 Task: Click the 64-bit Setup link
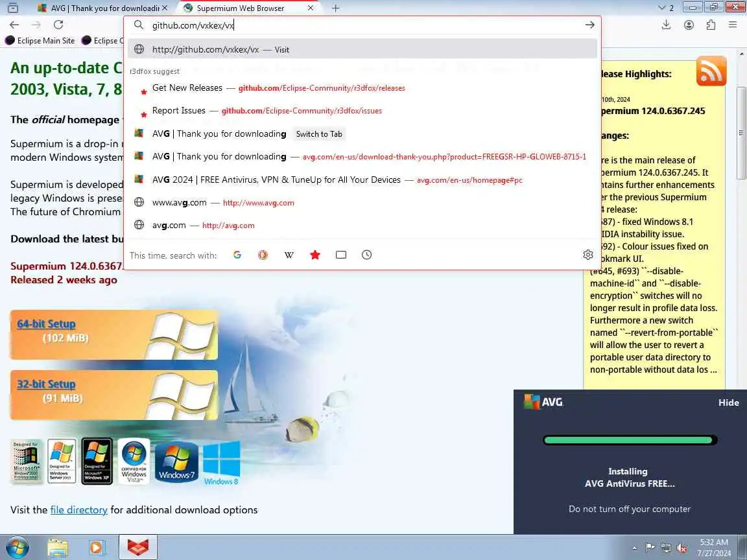pos(46,324)
